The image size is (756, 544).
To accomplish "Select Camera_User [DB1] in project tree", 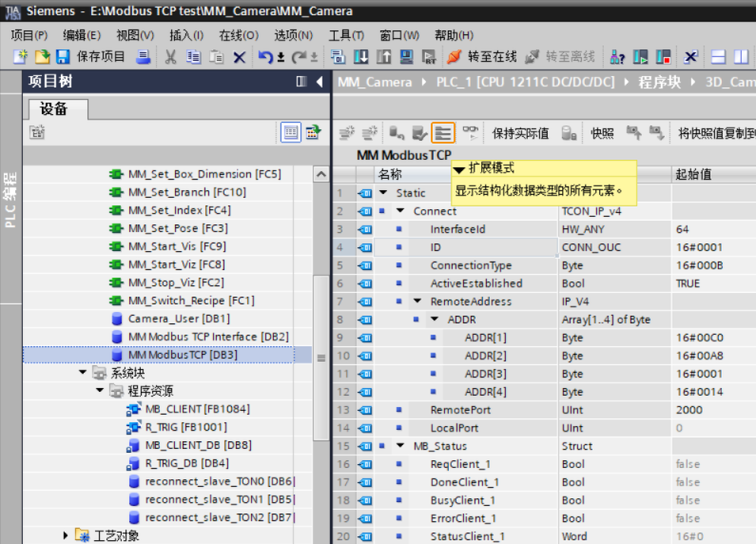I will click(178, 319).
